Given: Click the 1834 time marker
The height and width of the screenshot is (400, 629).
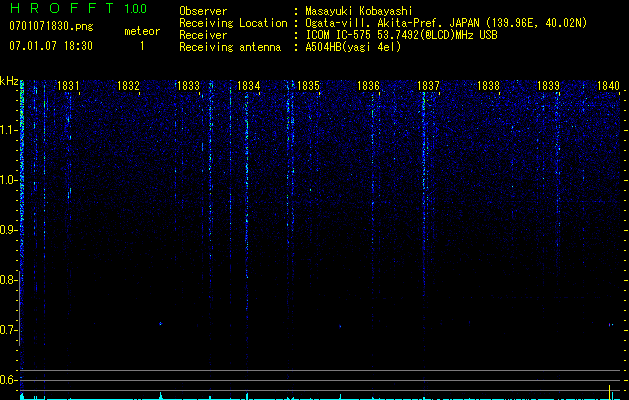Looking at the screenshot, I should click(x=248, y=86).
